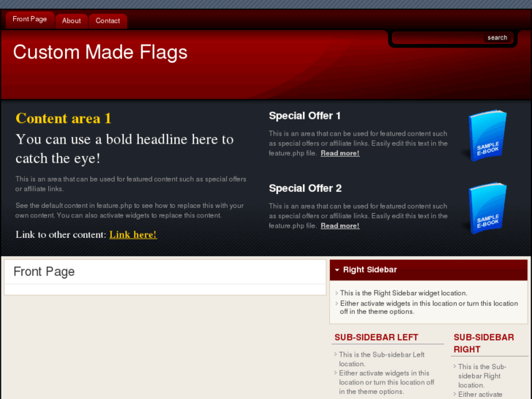Click the search button
The image size is (532, 399).
pyautogui.click(x=497, y=37)
